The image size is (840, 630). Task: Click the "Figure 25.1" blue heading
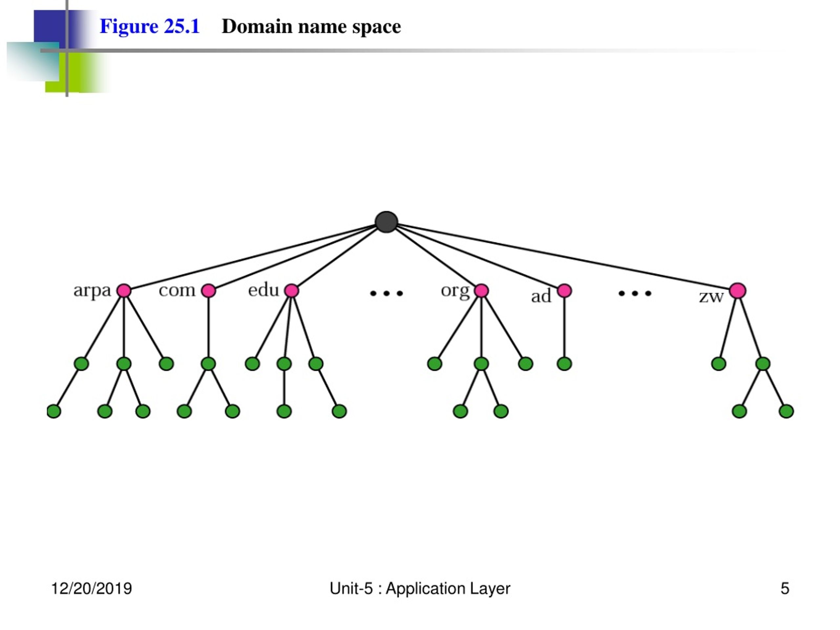(150, 27)
